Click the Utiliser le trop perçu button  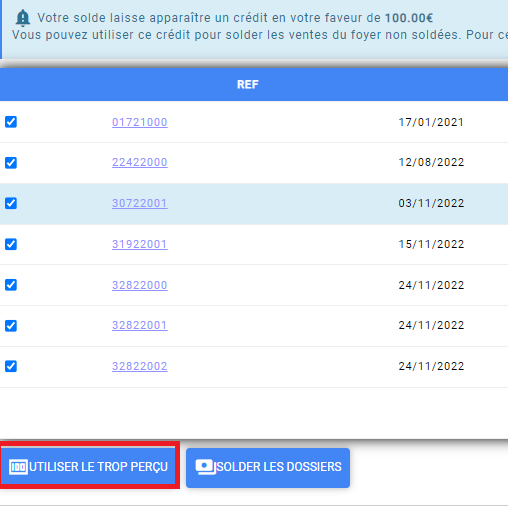88,467
